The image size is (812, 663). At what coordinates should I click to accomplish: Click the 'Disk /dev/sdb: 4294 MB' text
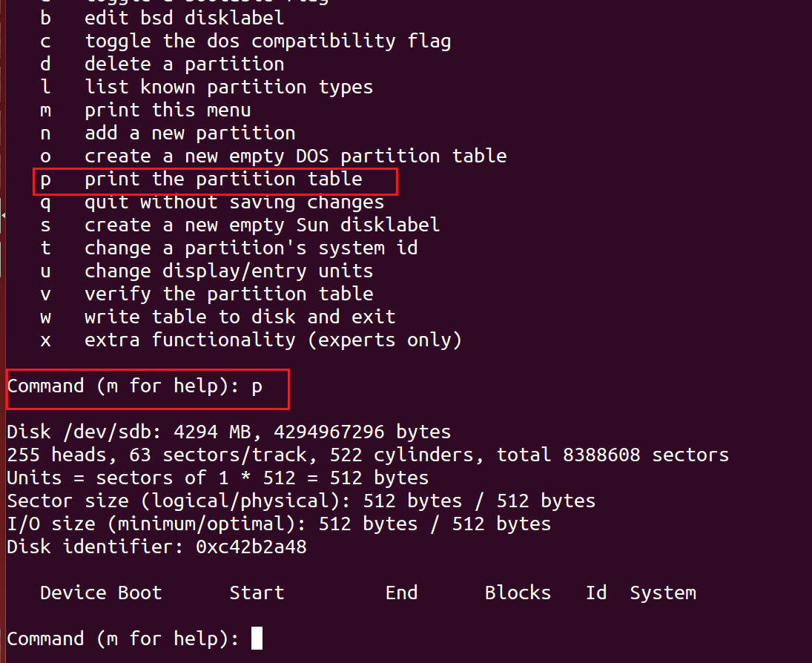[x=129, y=432]
